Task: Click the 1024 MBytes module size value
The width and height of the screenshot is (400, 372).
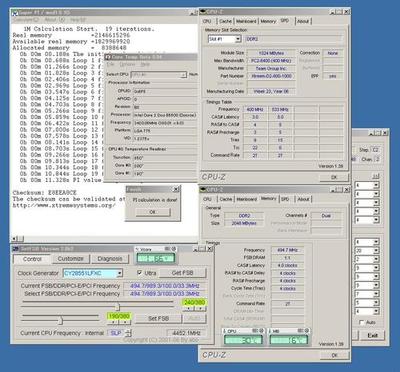Action: (271, 53)
